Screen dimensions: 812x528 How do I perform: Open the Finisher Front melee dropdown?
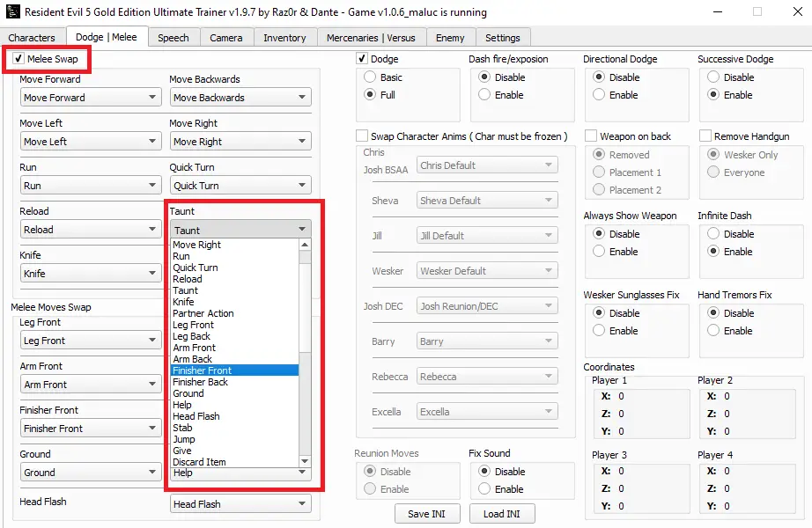[x=91, y=429]
